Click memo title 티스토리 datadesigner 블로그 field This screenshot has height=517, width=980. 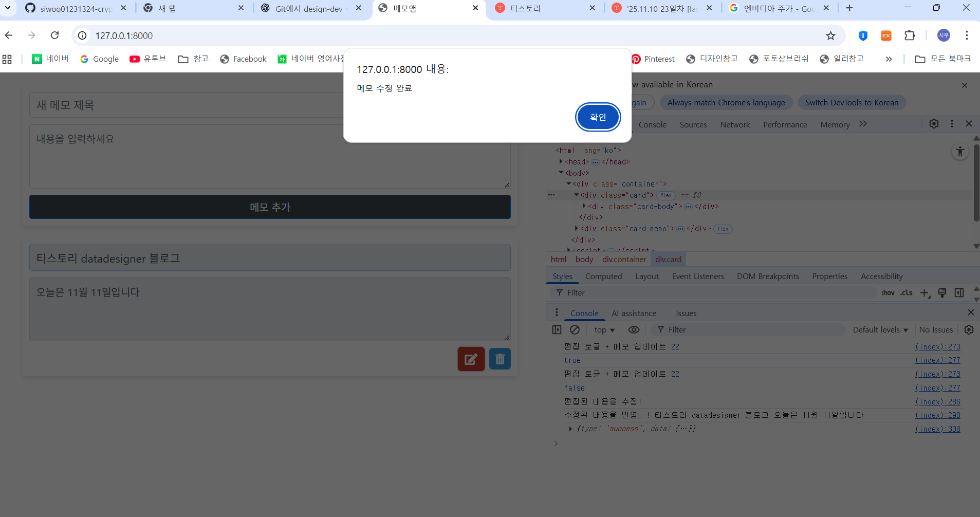pos(270,258)
